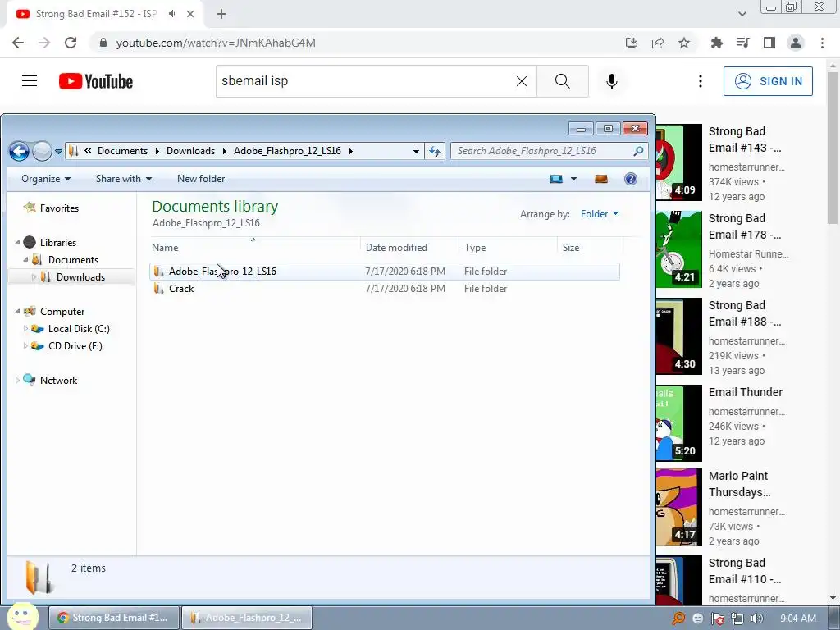Open CD Drive (E:)
The image size is (840, 630).
pos(75,346)
